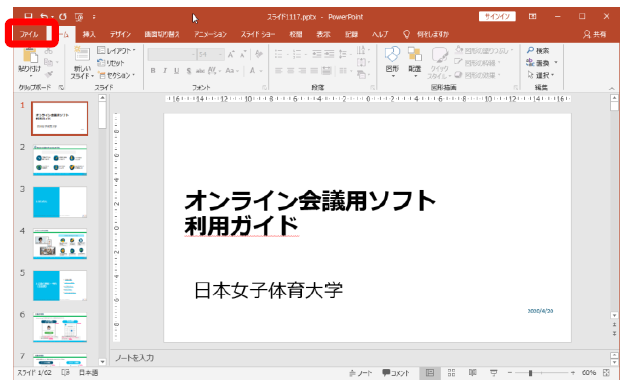Viewport: 627px width, 390px height.
Task: Open the レイアウト dropdown
Action: [x=116, y=51]
